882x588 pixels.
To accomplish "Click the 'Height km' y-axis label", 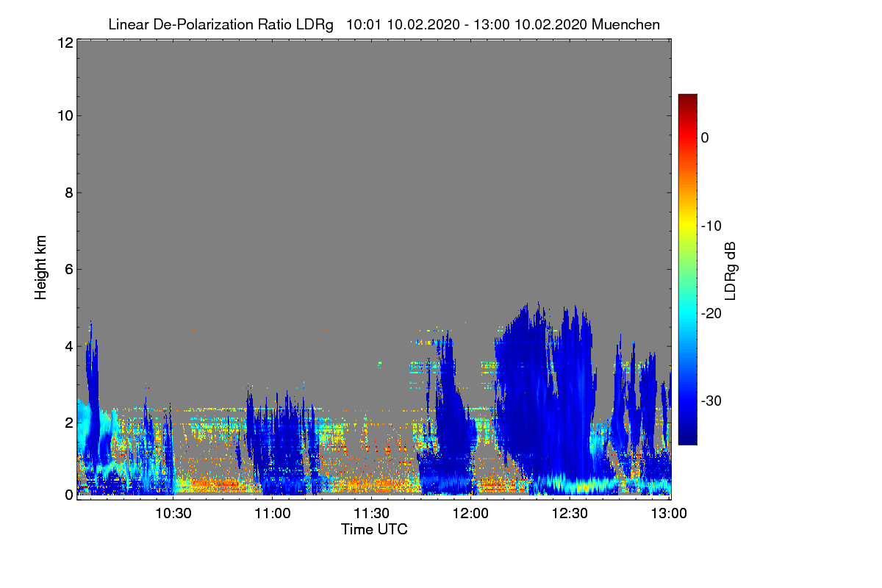I will 40,268.
